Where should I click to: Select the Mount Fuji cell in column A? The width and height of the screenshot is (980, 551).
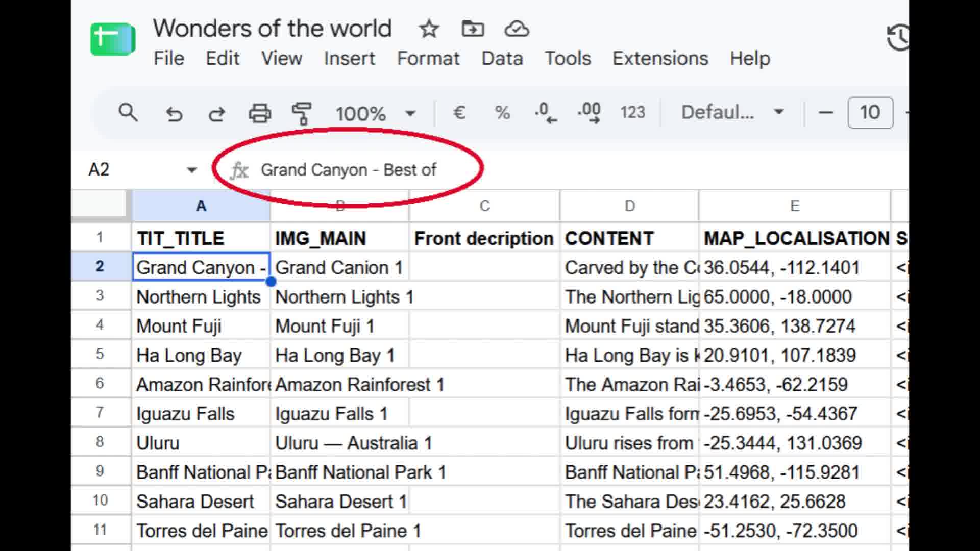201,325
